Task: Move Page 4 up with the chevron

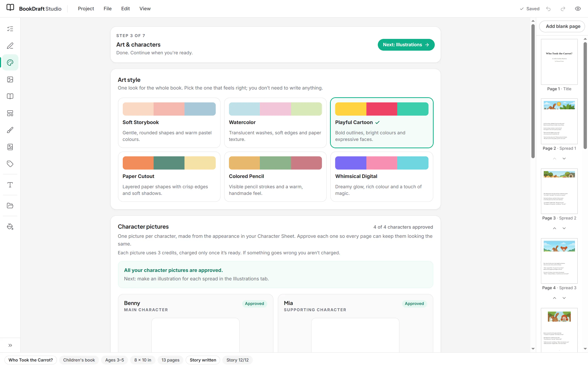Action: pos(555,298)
